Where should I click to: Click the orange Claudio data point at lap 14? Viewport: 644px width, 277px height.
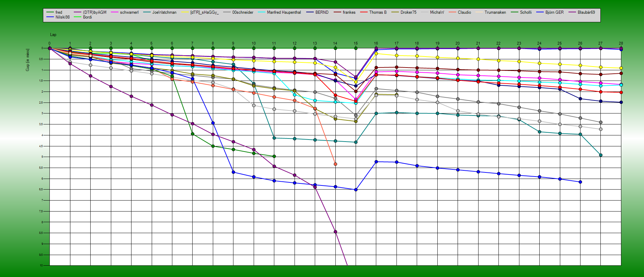click(335, 164)
